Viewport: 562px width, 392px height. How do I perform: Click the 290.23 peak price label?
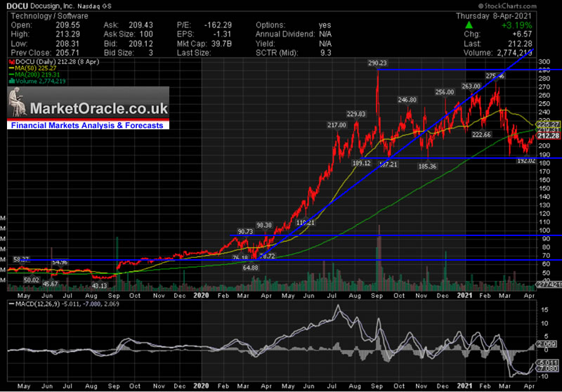pos(377,63)
